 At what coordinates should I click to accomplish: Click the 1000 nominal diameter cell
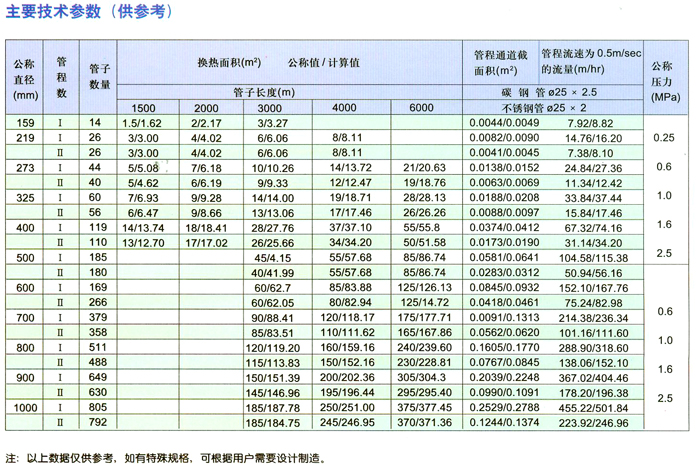26,408
